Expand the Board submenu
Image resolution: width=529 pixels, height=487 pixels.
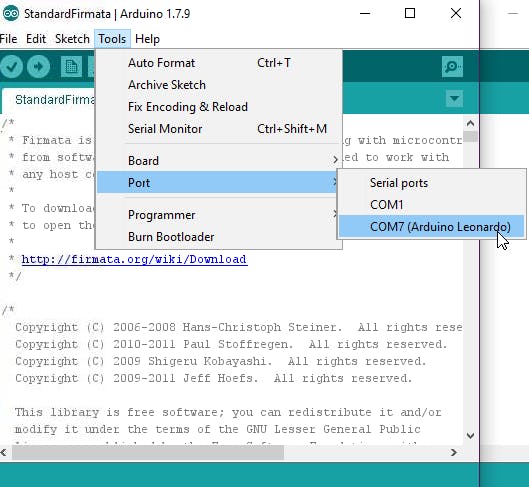click(219, 161)
